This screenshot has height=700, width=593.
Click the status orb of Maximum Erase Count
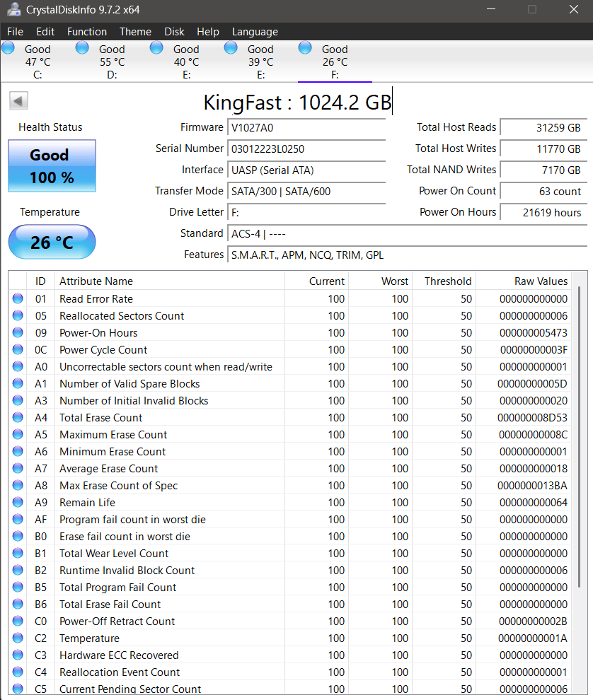tap(18, 434)
